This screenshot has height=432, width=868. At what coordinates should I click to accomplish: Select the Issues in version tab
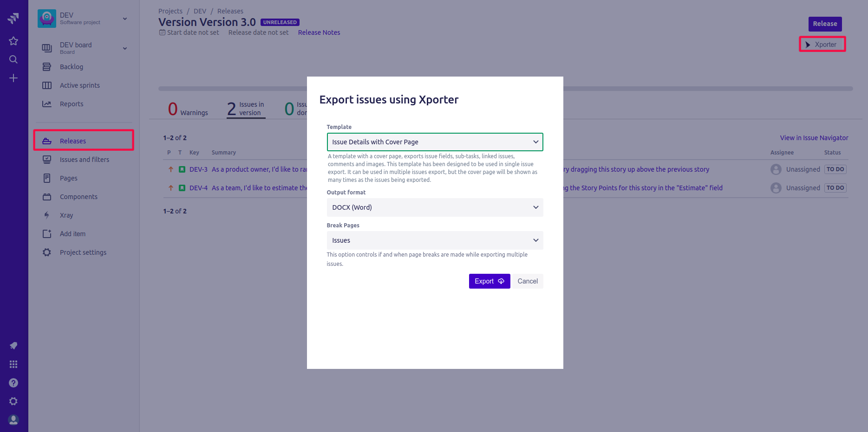(246, 109)
